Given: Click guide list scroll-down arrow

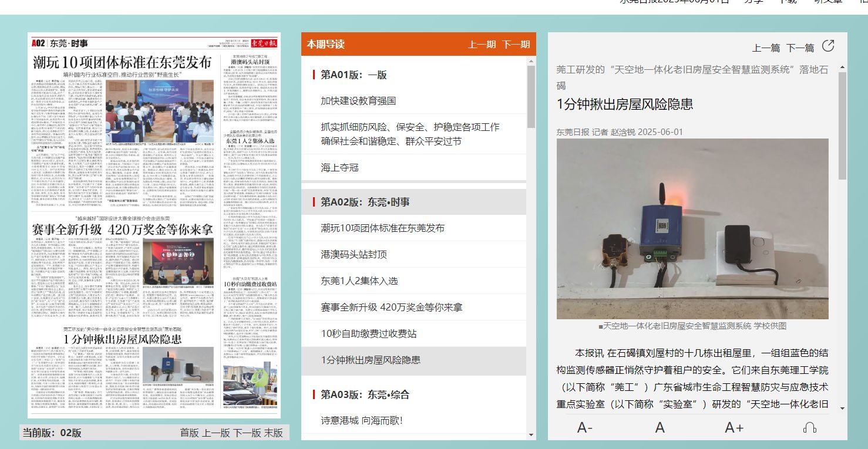Looking at the screenshot, I should (531, 434).
